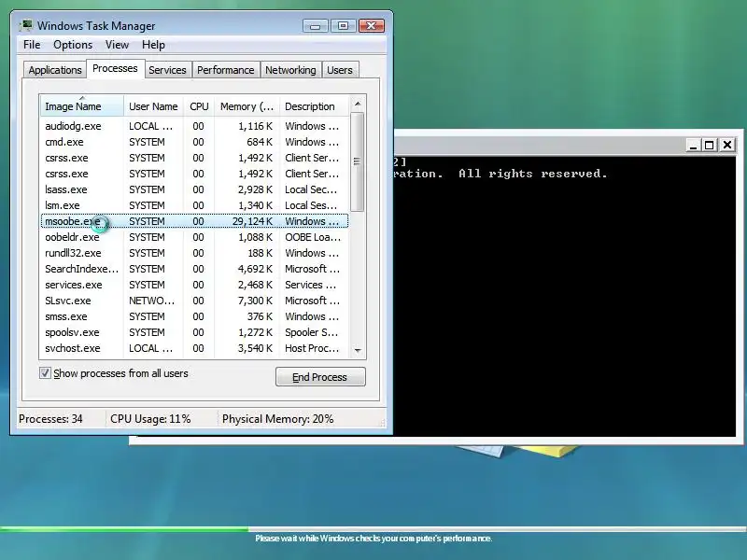Click the Task Manager title bar icon

click(x=26, y=25)
